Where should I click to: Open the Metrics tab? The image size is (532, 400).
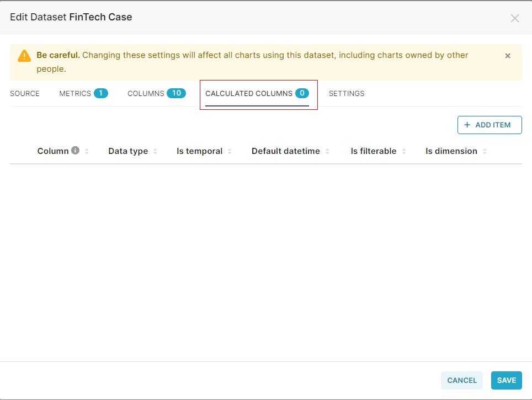tap(83, 93)
